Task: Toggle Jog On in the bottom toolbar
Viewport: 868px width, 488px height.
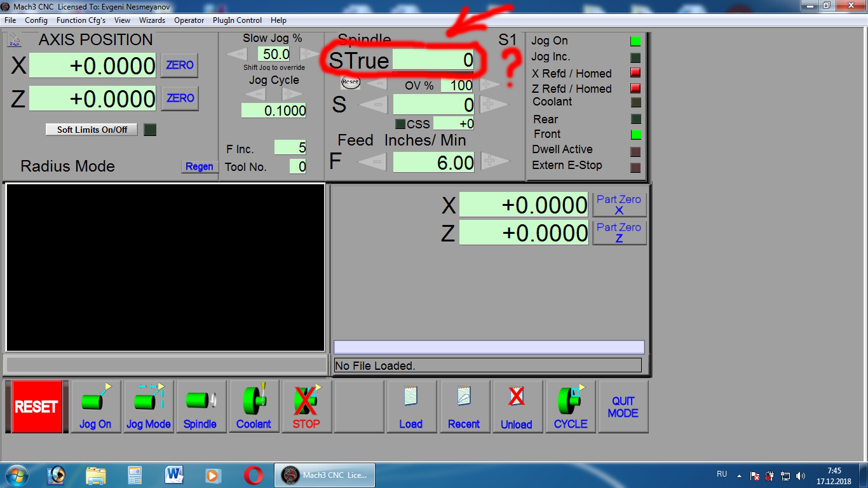Action: (x=95, y=407)
